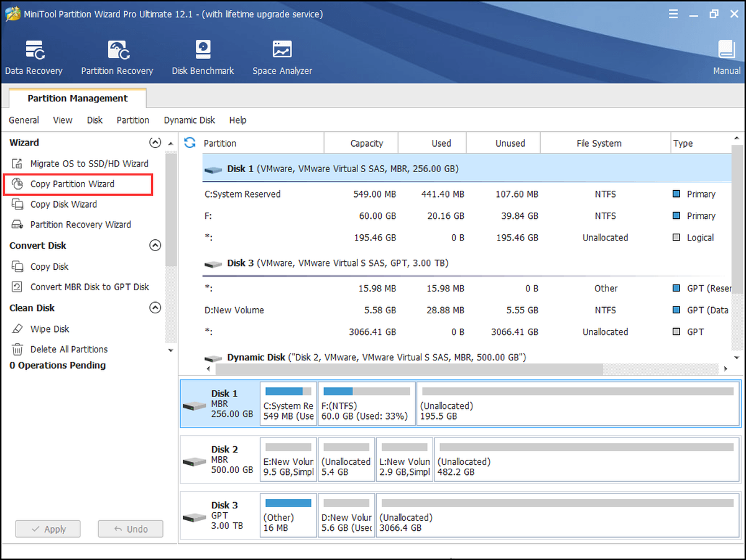The height and width of the screenshot is (560, 746).
Task: Click L:New Volume block on Disk 2
Action: pyautogui.click(x=404, y=459)
